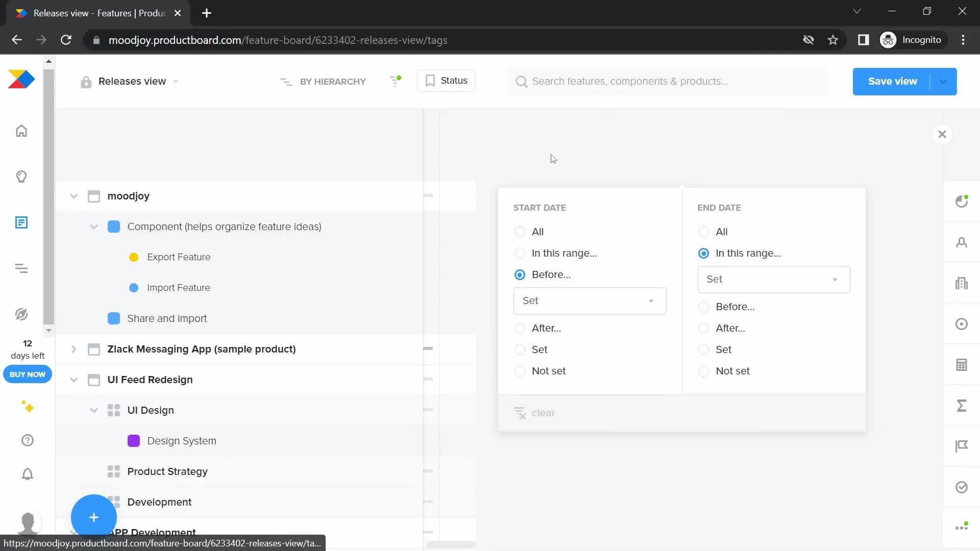This screenshot has height=551, width=980.
Task: Open the Product Strategy component
Action: 167,471
